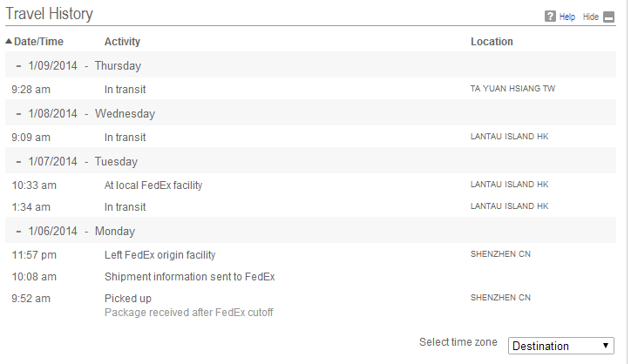Select the Shipment information sent to FedEx entry
Screen dimensions: 631x364
point(189,277)
